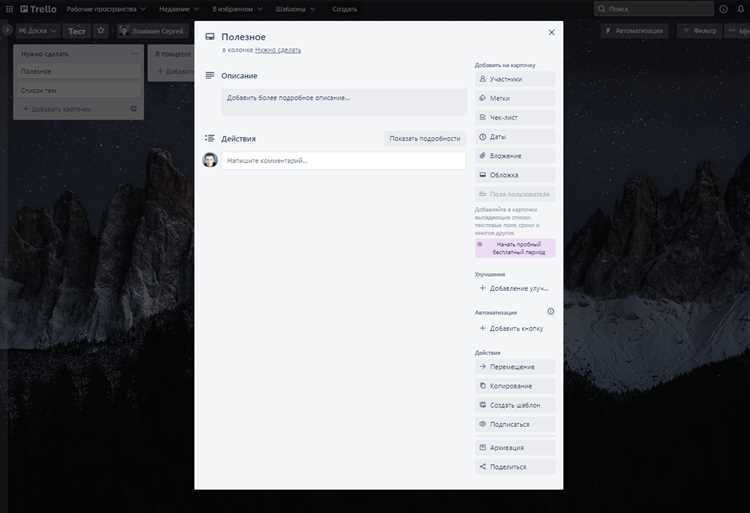Open the Полезное card in the list
The image size is (750, 513).
click(x=78, y=71)
